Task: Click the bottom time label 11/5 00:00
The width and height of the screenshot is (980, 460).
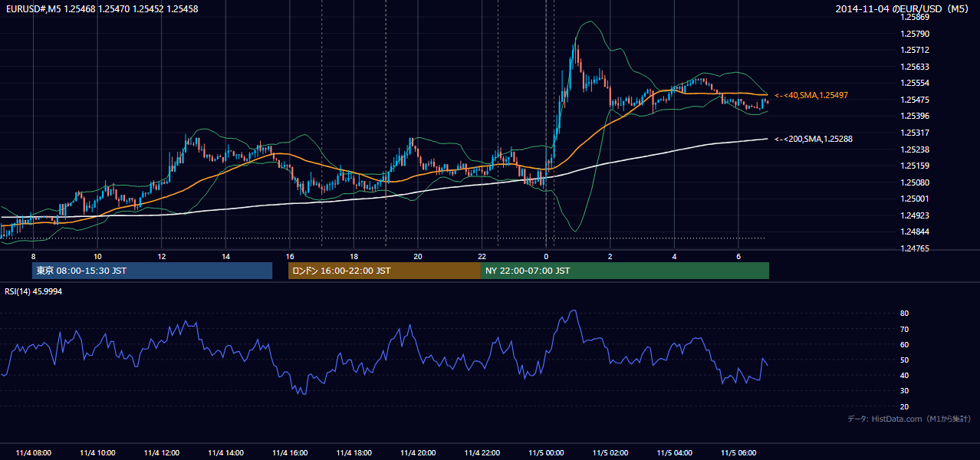Action: (546, 452)
